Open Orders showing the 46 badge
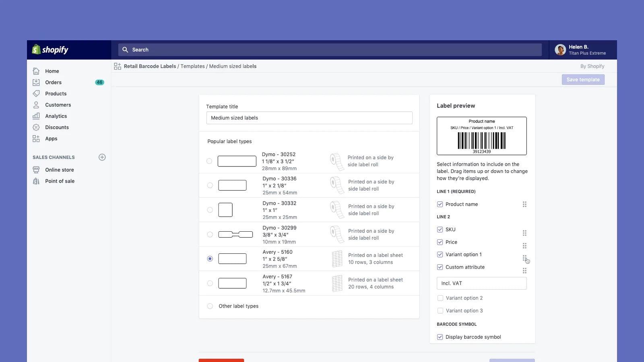 pos(53,82)
